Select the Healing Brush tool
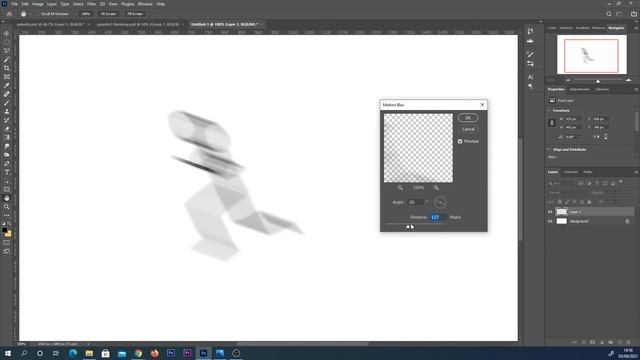The image size is (640, 360). tap(7, 94)
